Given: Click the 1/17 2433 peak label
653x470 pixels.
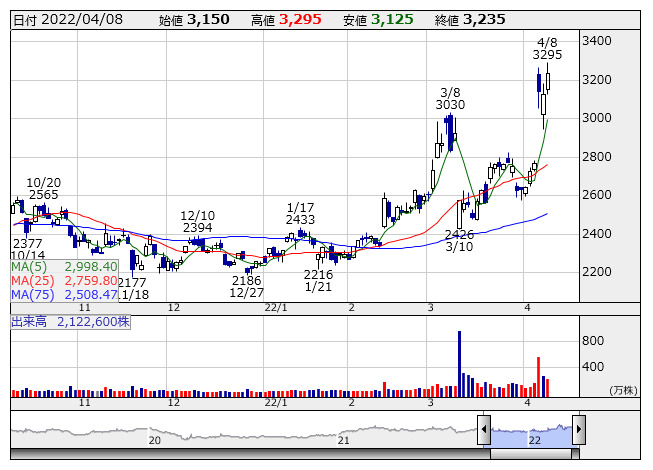Looking at the screenshot, I should coord(300,213).
